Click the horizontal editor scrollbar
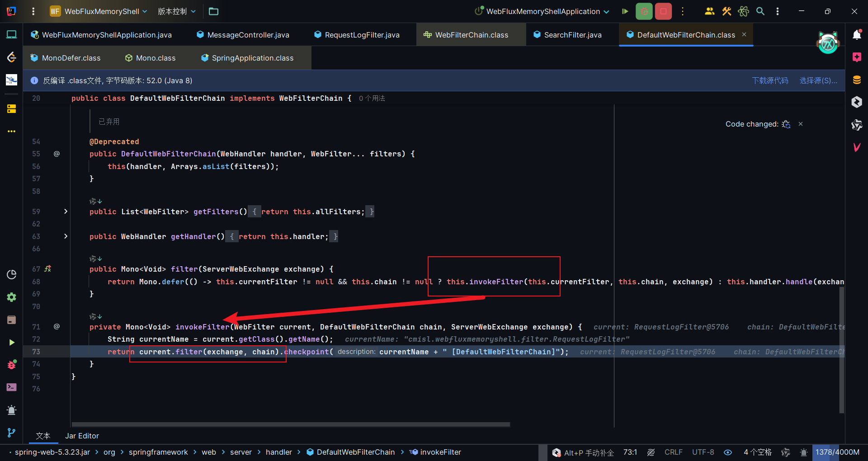Viewport: 868px width, 461px height. [291, 424]
